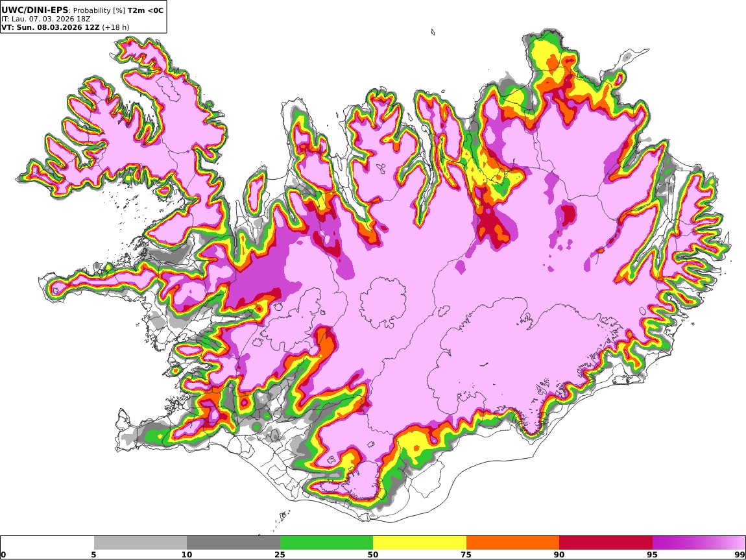This screenshot has width=746, height=560.
Task: Click the 'UWC/DINI-EPS' title text
Action: [x=35, y=10]
